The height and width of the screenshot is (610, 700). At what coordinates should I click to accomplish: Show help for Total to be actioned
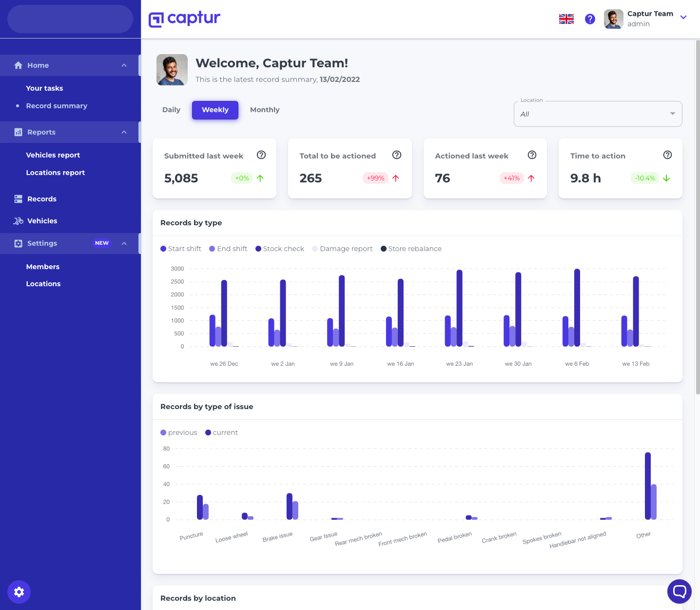coord(397,155)
